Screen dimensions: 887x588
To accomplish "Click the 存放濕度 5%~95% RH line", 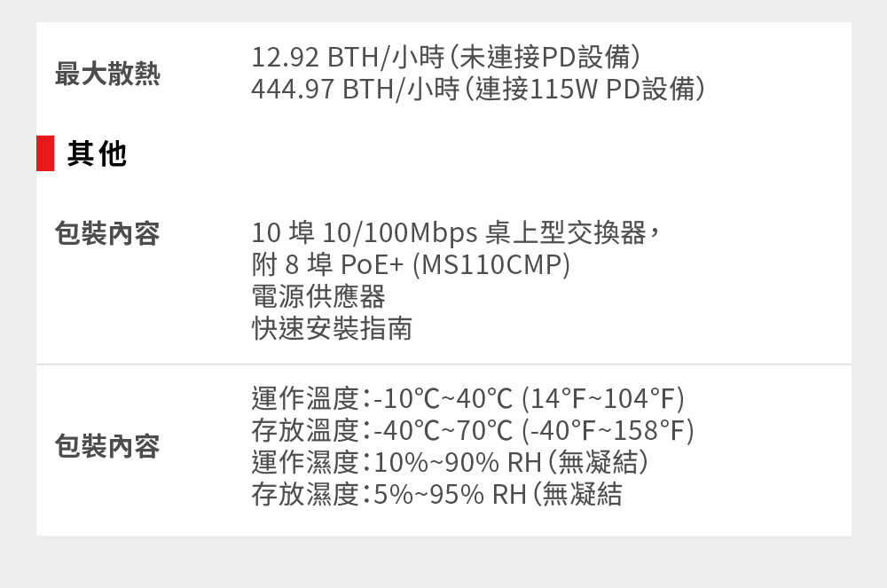I will tap(436, 495).
